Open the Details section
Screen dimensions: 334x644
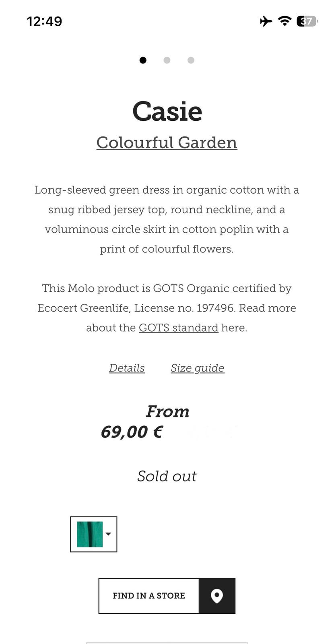click(x=127, y=368)
